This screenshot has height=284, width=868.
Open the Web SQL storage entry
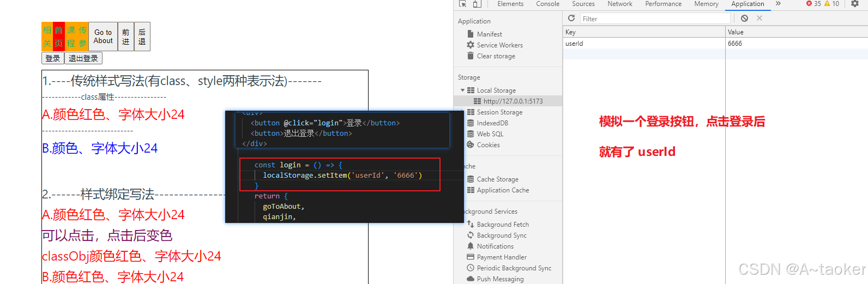pyautogui.click(x=485, y=134)
